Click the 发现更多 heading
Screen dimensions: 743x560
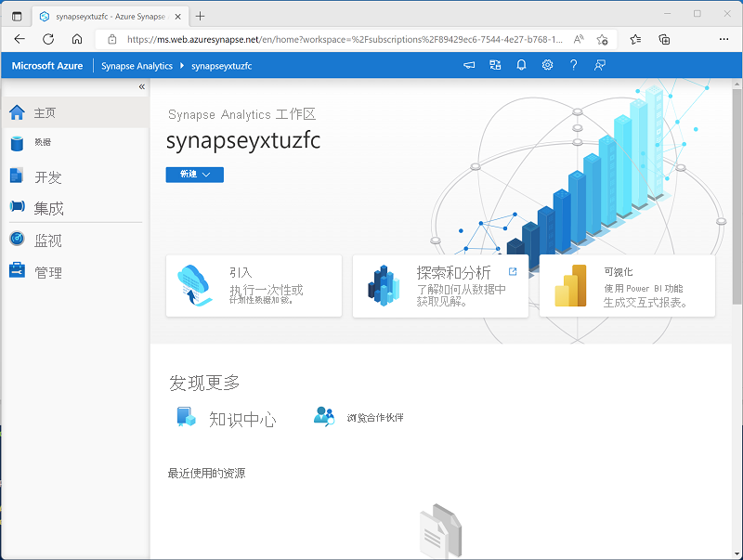tap(204, 383)
